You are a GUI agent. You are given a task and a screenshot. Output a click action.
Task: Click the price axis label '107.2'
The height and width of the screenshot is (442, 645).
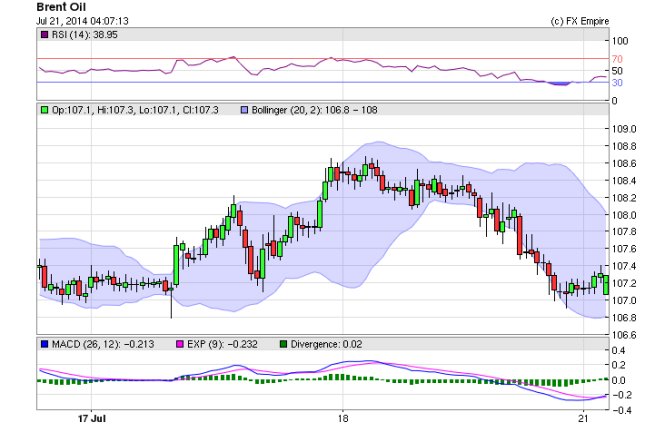tap(624, 283)
